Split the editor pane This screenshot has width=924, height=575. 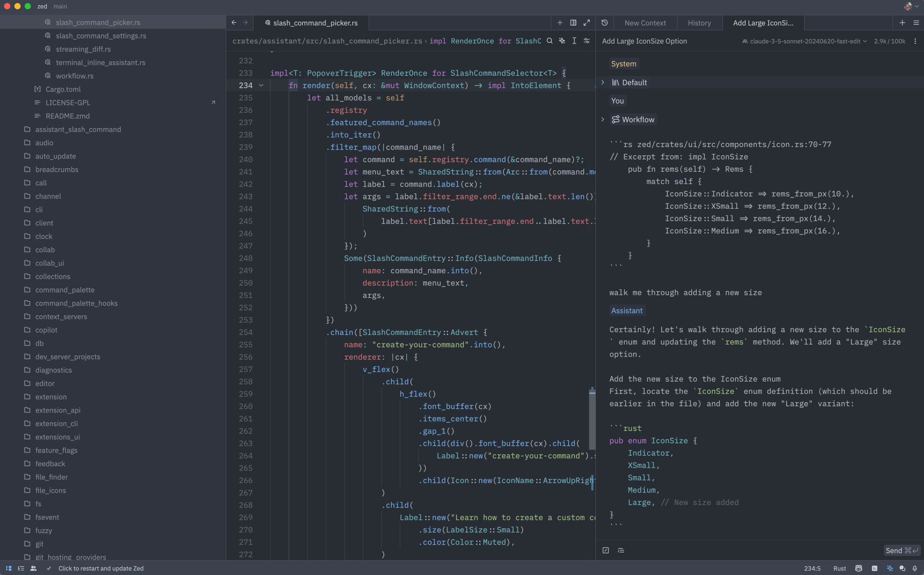[x=573, y=23]
